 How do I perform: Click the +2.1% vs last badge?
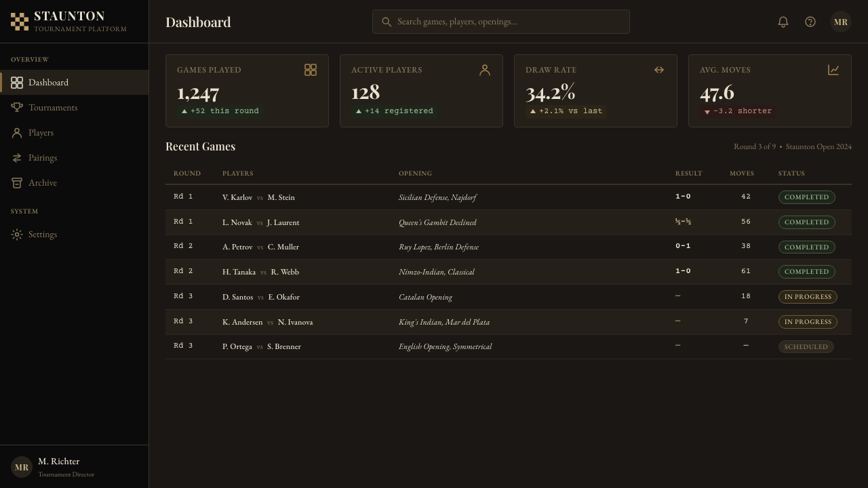pos(566,111)
